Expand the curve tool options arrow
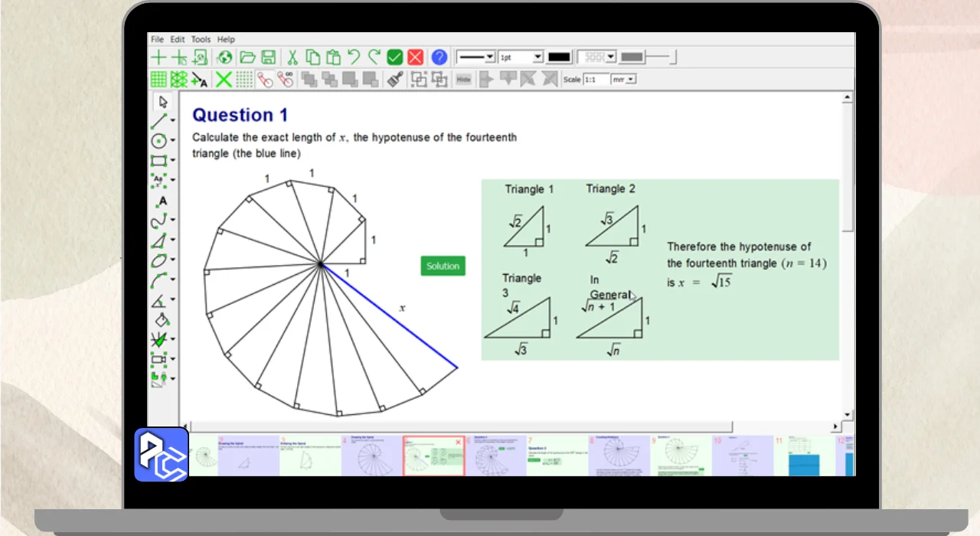 click(172, 221)
